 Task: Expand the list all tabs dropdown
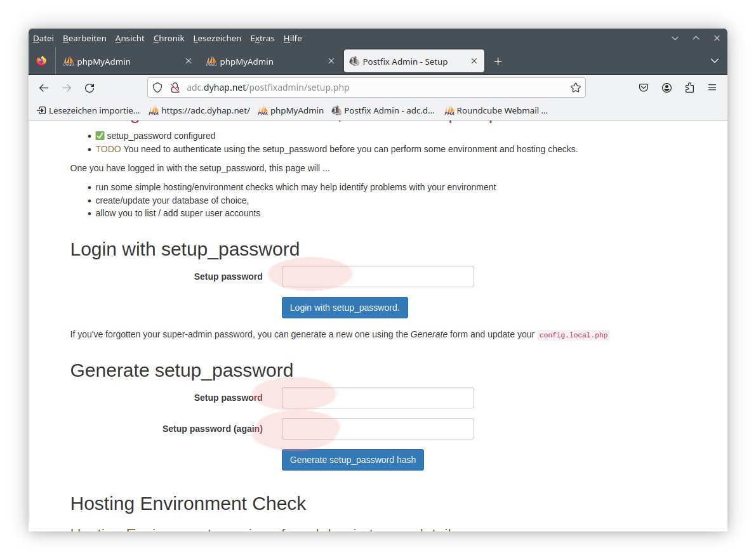714,62
